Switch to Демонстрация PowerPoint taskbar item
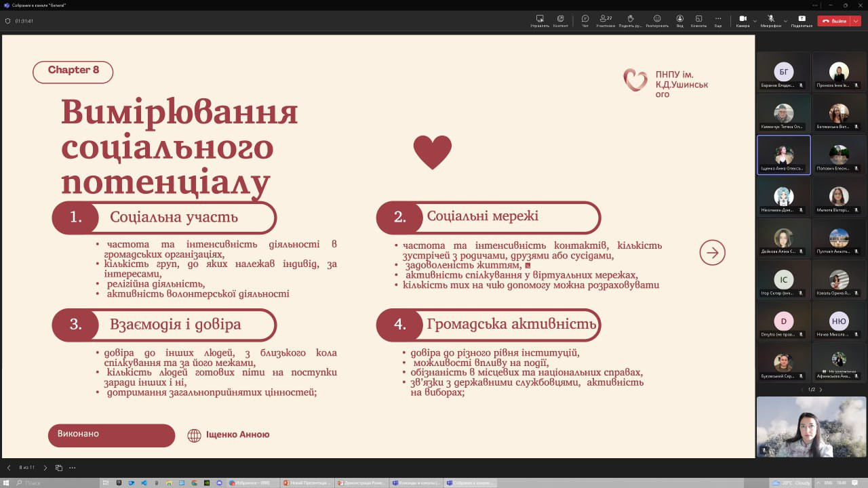Screen dimensions: 868x488 pyautogui.click(x=361, y=483)
